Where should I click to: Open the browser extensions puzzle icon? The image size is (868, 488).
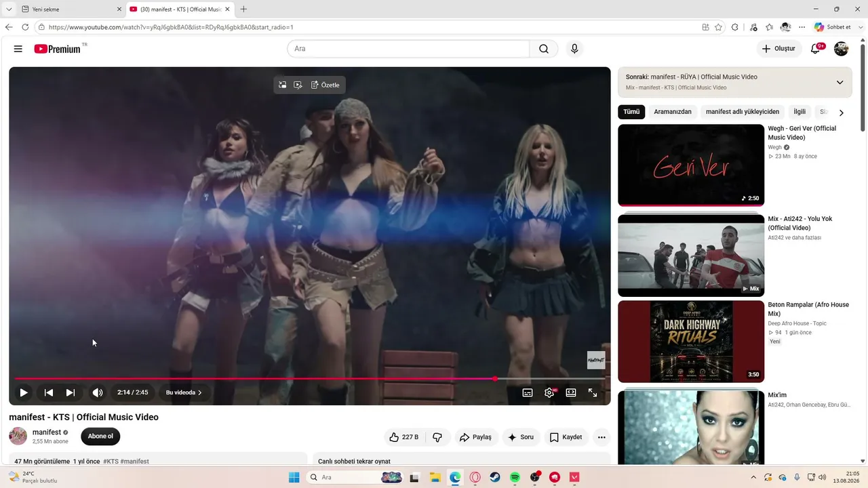pyautogui.click(x=734, y=27)
